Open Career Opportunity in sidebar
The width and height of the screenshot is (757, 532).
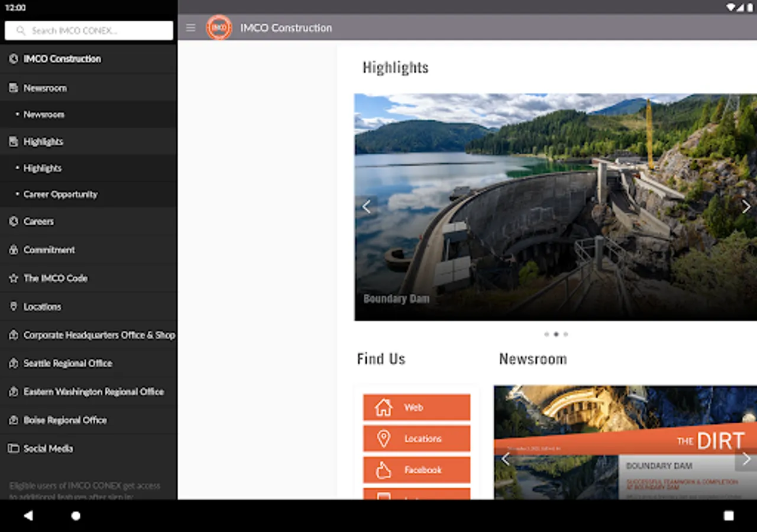click(x=89, y=194)
